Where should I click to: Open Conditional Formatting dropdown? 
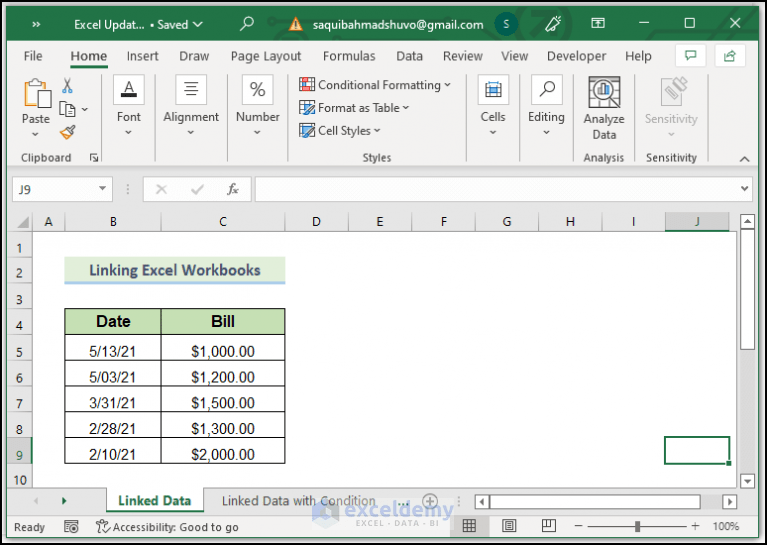click(x=375, y=85)
